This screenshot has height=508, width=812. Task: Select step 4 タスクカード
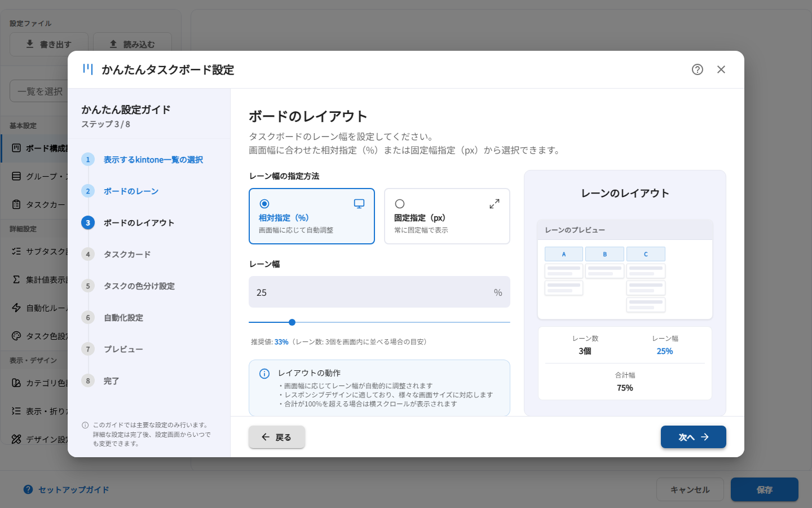pos(149,255)
